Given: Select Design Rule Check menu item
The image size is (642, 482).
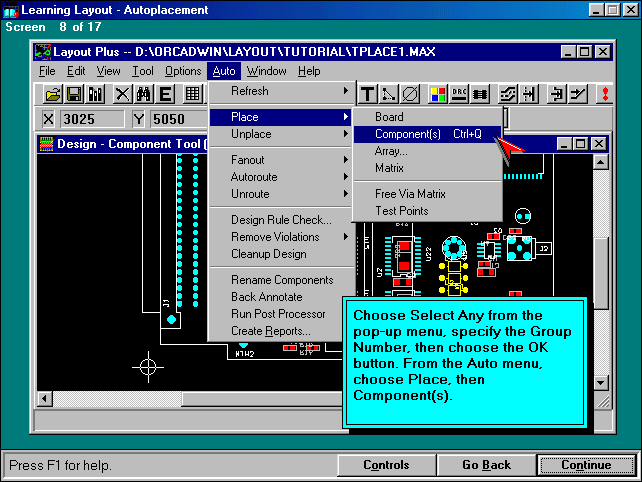Looking at the screenshot, I should 280,220.
